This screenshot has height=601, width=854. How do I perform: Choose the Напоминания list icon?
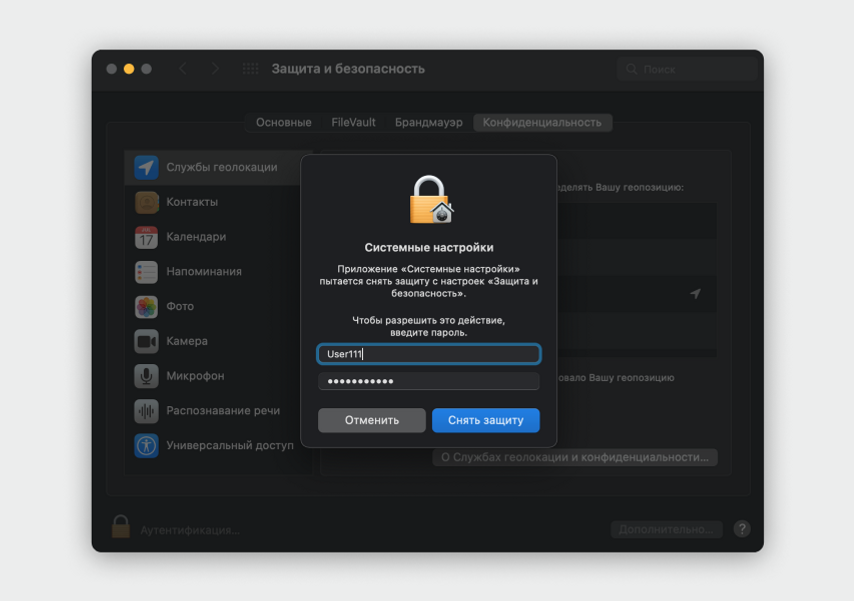pos(147,272)
